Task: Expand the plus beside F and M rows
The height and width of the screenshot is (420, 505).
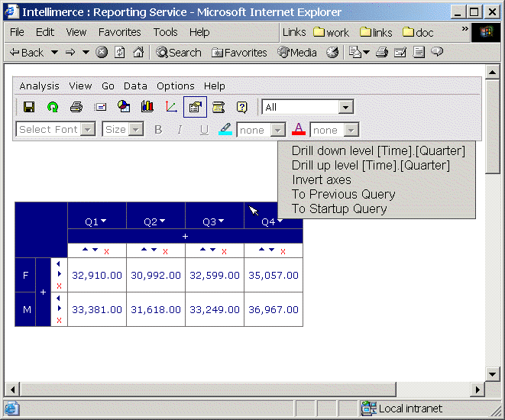Action: pos(43,292)
